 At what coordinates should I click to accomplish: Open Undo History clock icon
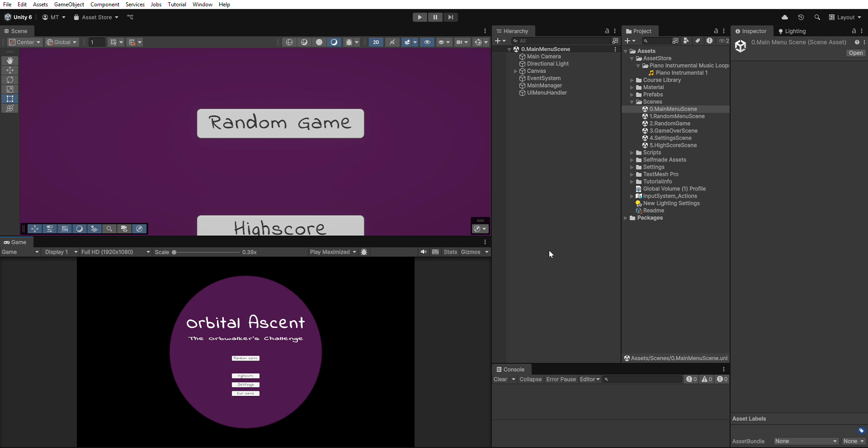(801, 17)
